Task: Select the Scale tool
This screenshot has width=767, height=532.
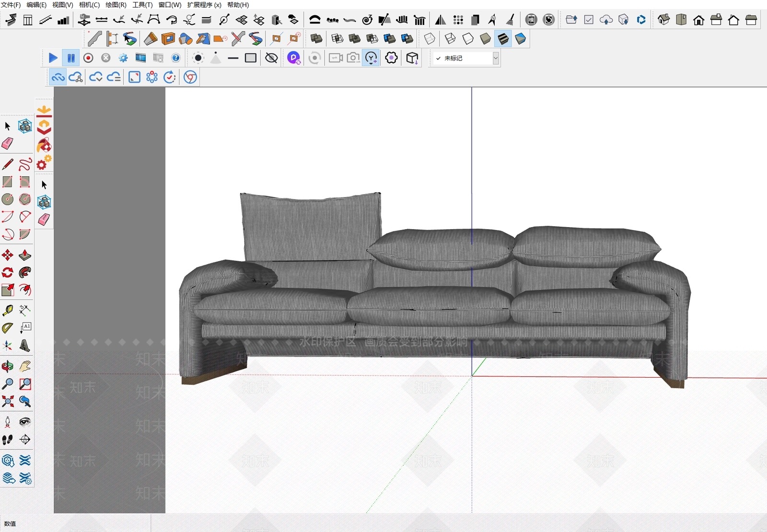Action: point(8,289)
